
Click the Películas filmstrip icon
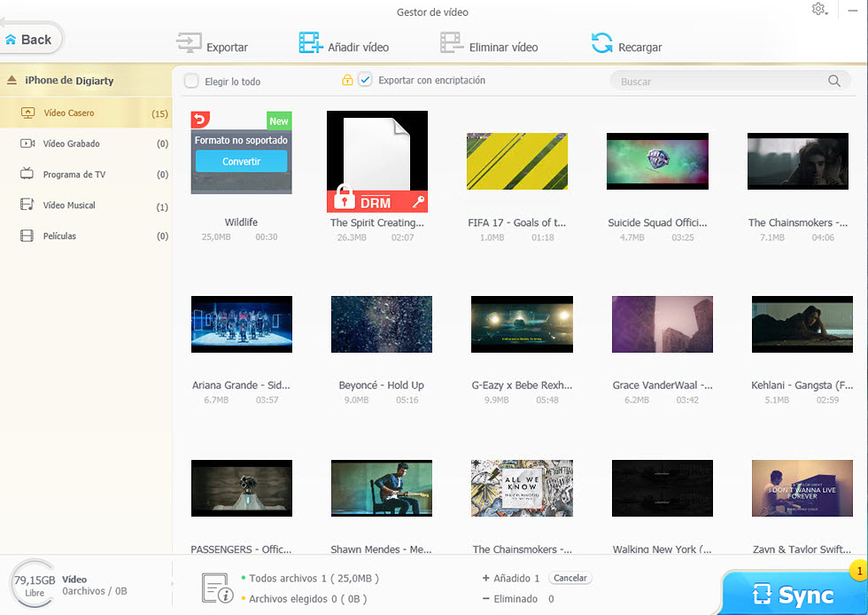(x=27, y=236)
